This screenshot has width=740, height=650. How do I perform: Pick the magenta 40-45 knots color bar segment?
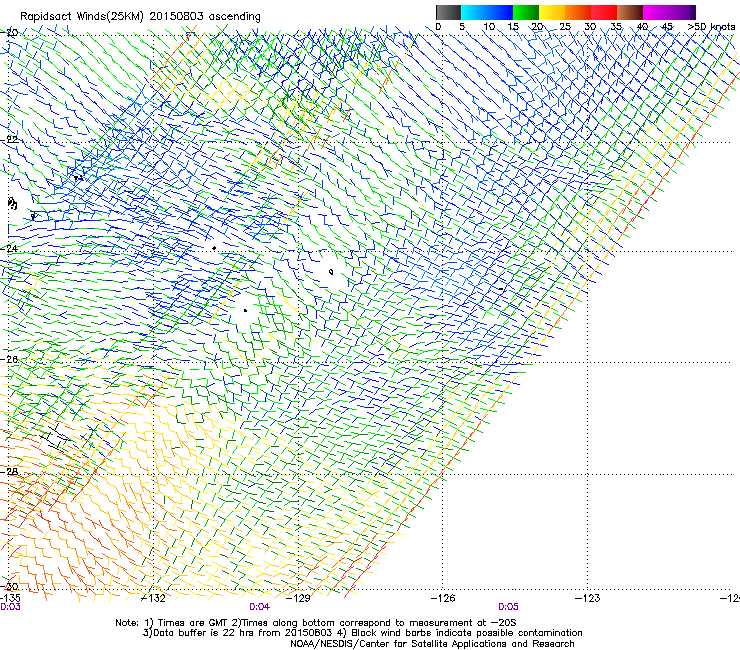click(x=656, y=12)
